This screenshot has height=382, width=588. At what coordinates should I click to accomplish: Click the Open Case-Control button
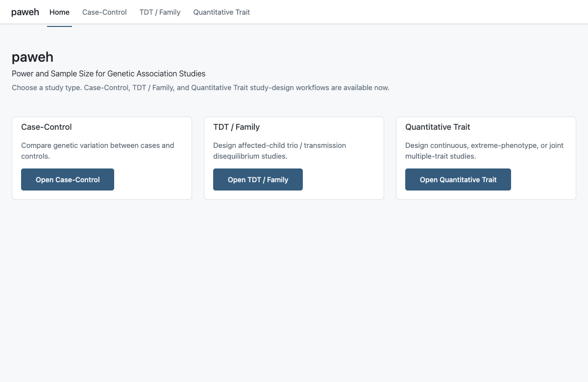tap(68, 180)
